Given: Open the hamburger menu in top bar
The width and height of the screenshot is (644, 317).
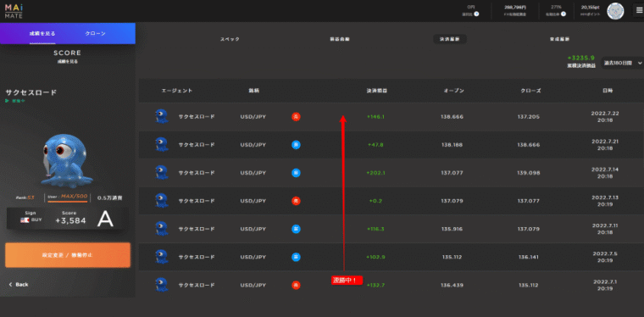Looking at the screenshot, I should 640,11.
